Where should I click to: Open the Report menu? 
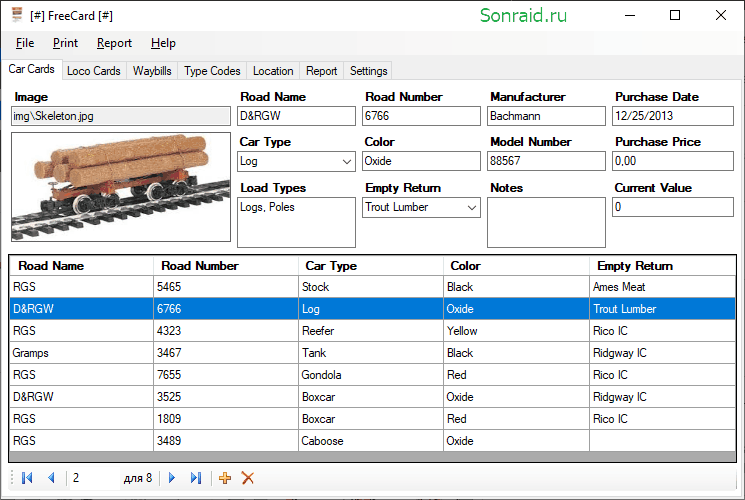tap(114, 43)
